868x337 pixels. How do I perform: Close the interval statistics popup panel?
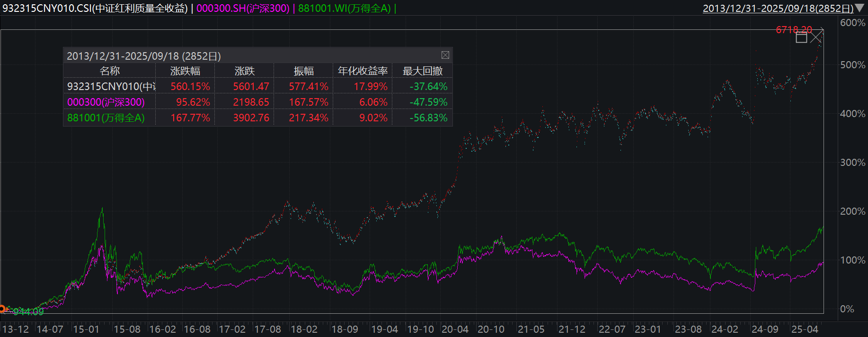(x=445, y=55)
